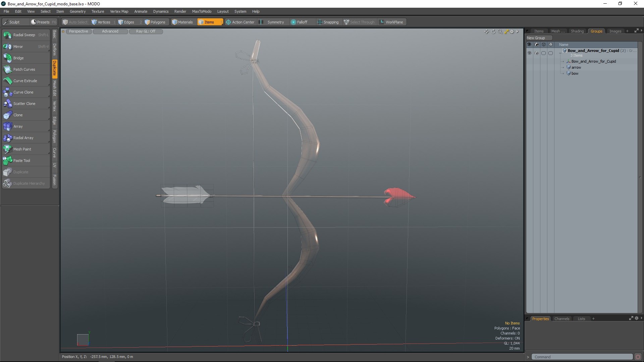Image resolution: width=644 pixels, height=362 pixels.
Task: Choose the Scatter Clone tool
Action: [x=26, y=104]
